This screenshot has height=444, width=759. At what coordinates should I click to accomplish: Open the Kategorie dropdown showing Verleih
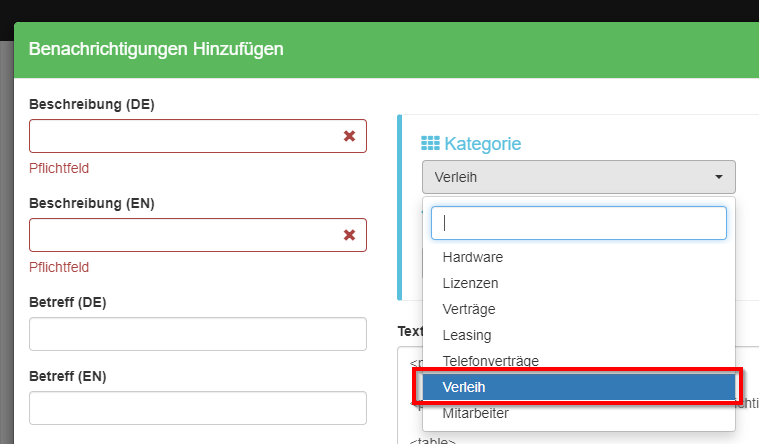(x=578, y=177)
